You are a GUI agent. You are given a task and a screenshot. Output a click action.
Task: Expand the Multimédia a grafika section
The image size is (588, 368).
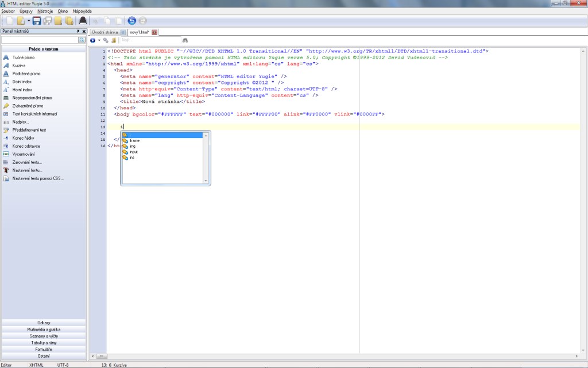click(44, 329)
